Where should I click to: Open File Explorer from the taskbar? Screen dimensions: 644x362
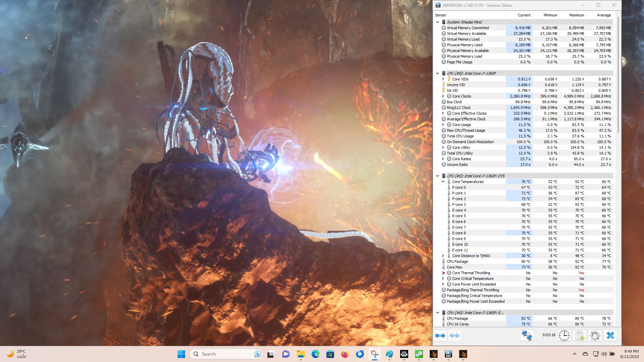click(x=301, y=354)
